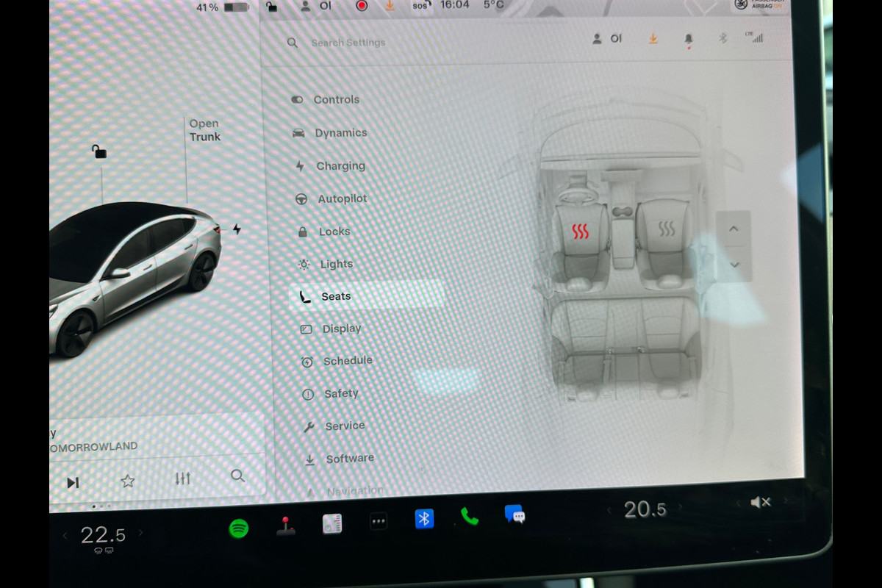Toggle driver seat heater
This screenshot has width=882, height=588.
click(x=581, y=233)
